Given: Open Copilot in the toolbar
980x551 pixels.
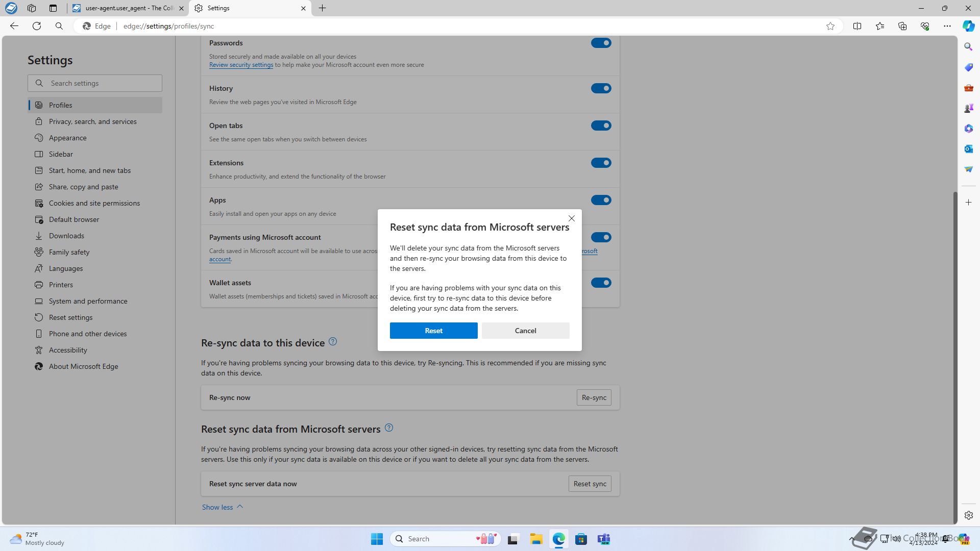Looking at the screenshot, I should tap(968, 26).
